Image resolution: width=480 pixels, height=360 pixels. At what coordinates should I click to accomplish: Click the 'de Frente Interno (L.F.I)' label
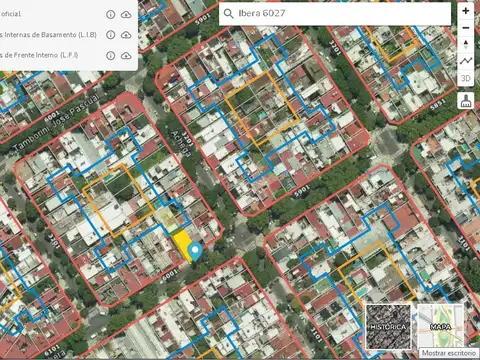39,55
